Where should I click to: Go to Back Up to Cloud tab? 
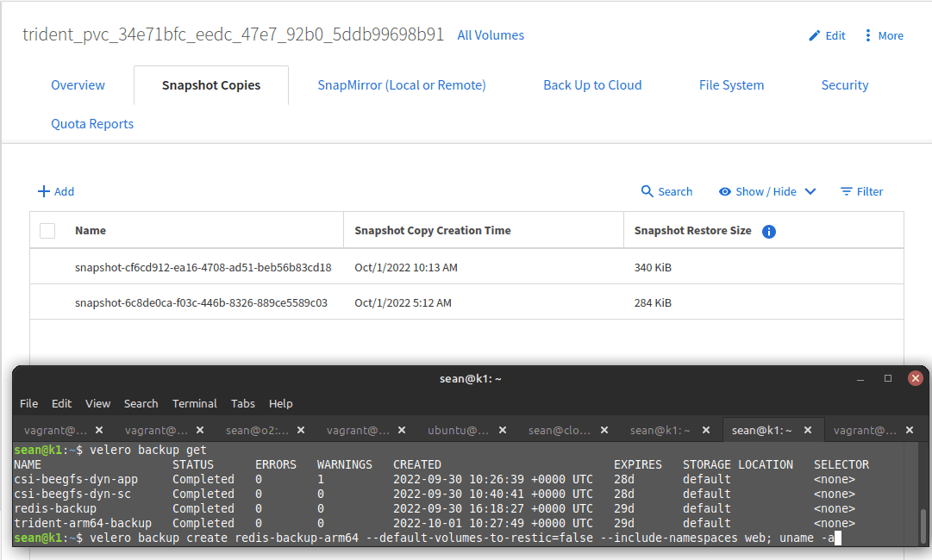click(x=592, y=85)
